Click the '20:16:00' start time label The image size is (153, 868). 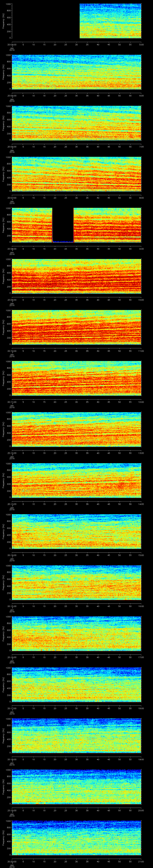click(12, 657)
